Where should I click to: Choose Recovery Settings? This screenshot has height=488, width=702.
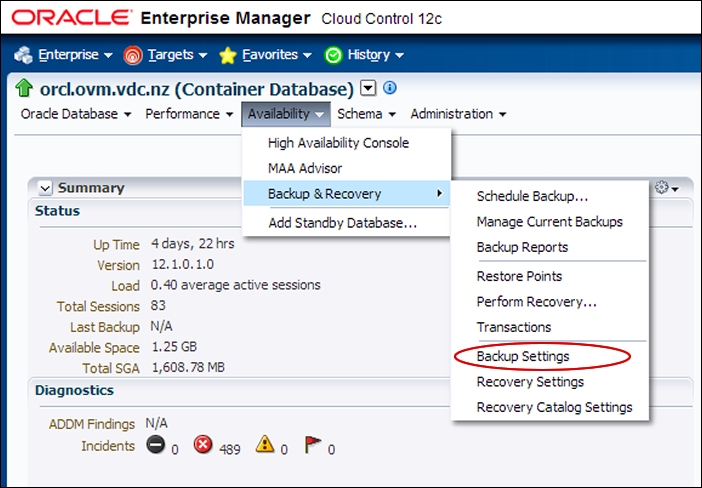[x=550, y=382]
